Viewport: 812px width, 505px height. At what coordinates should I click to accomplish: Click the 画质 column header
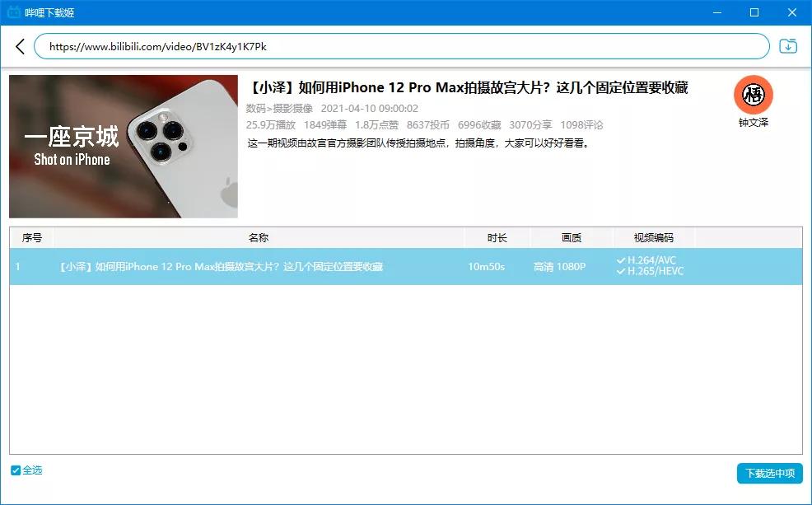coord(572,238)
